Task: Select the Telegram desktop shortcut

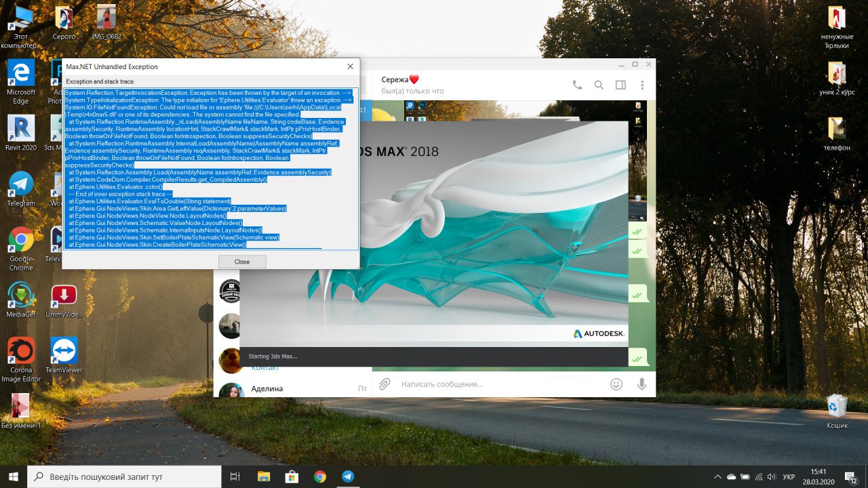Action: pos(21,188)
